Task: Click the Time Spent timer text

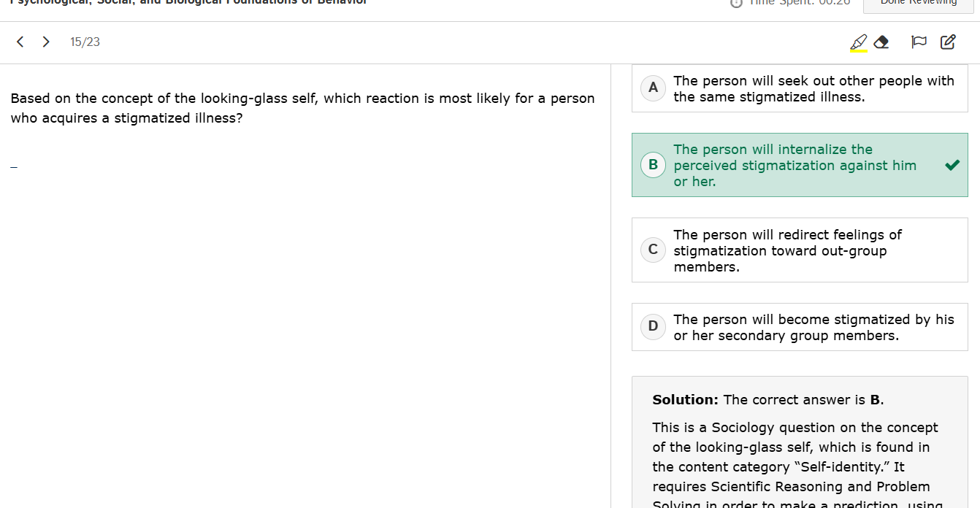Action: 801,2
